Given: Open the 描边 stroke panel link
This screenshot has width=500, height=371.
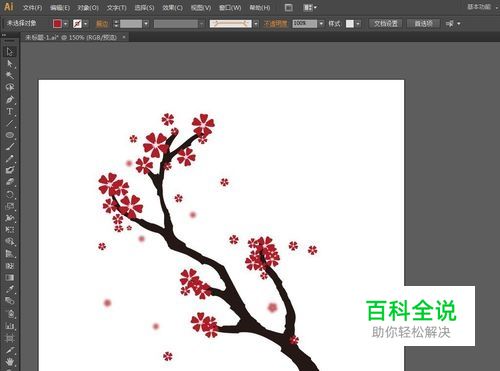Looking at the screenshot, I should click(102, 24).
